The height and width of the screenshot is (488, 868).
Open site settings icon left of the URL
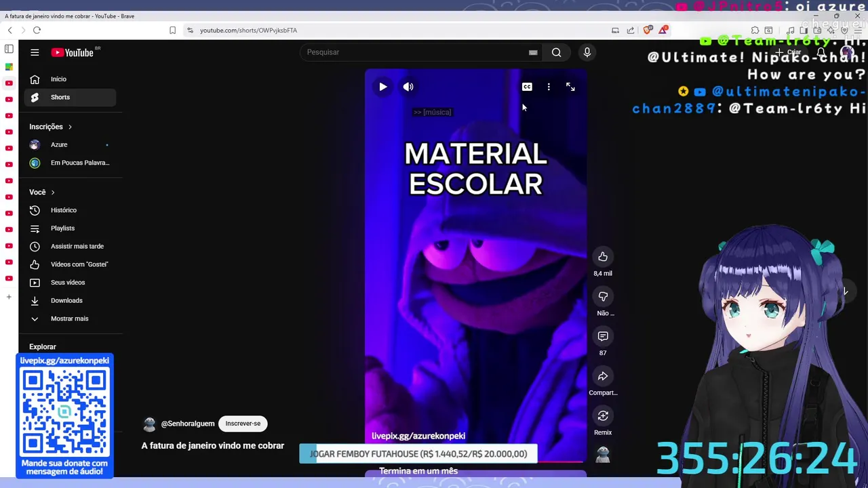point(190,30)
